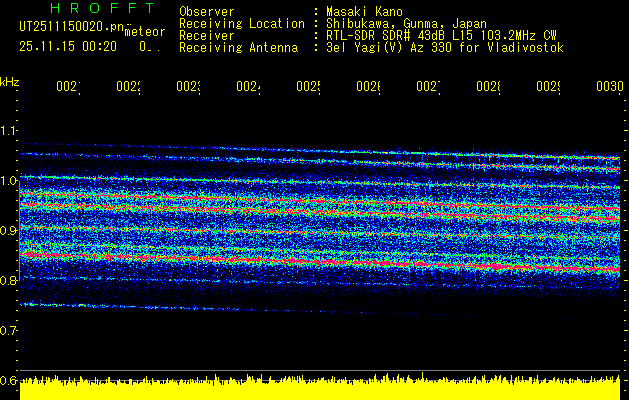Image resolution: width=629 pixels, height=400 pixels.
Task: Click time marker 0022
Action: pyautogui.click(x=129, y=87)
